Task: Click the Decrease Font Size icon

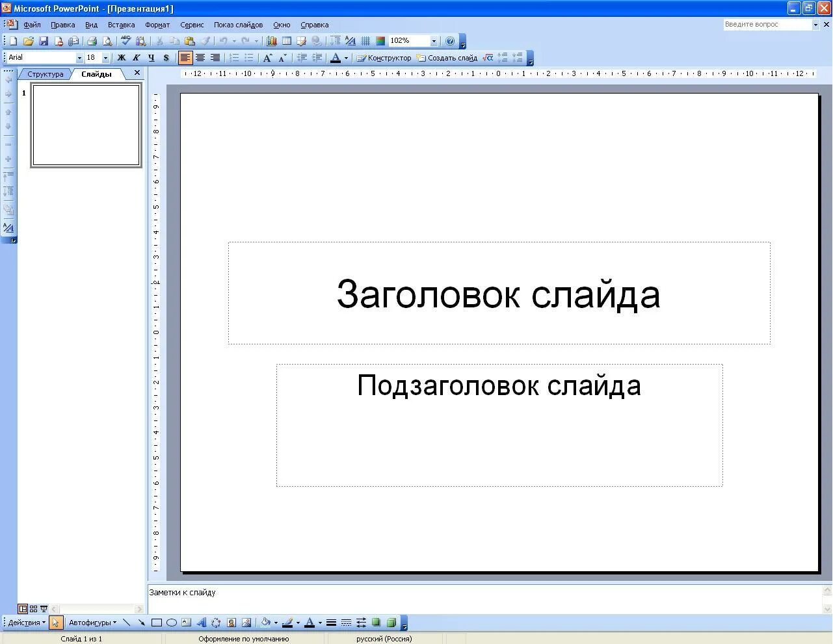Action: click(282, 58)
